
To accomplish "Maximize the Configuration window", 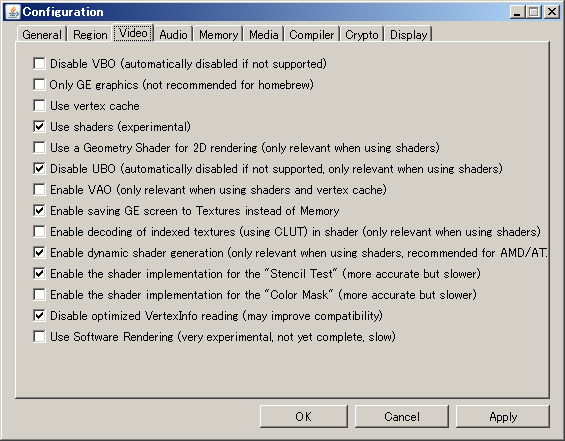I will (x=534, y=12).
